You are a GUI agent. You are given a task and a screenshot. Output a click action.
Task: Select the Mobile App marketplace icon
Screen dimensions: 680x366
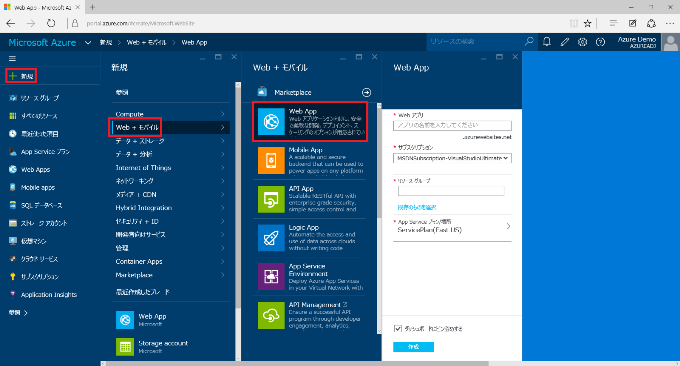point(271,160)
